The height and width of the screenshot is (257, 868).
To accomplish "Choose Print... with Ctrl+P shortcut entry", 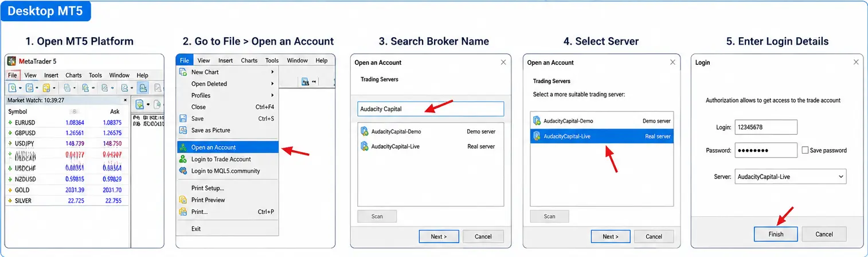I will 227,212.
